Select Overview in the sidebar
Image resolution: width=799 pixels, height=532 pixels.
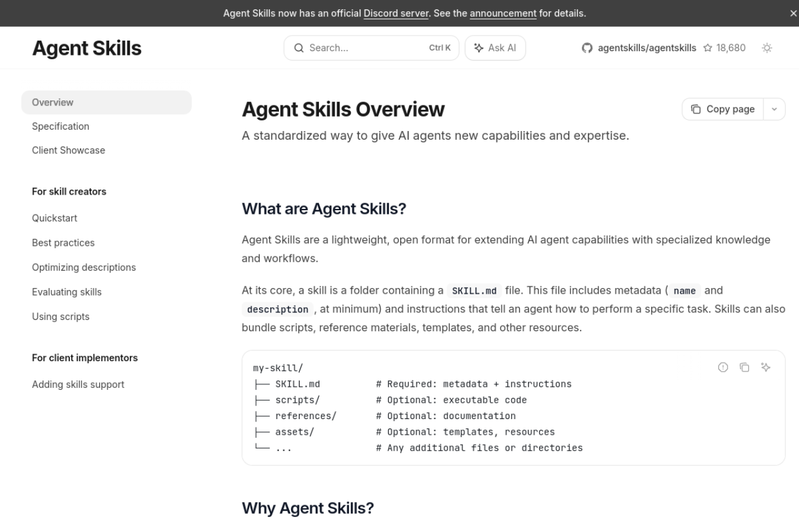click(x=106, y=102)
